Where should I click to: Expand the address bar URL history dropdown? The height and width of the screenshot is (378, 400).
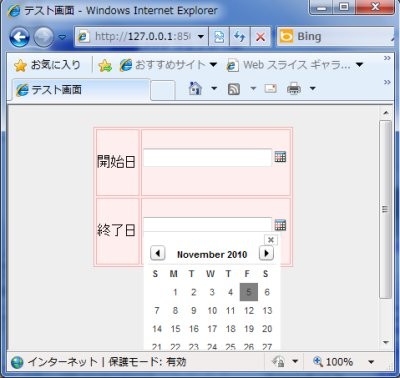(x=201, y=36)
